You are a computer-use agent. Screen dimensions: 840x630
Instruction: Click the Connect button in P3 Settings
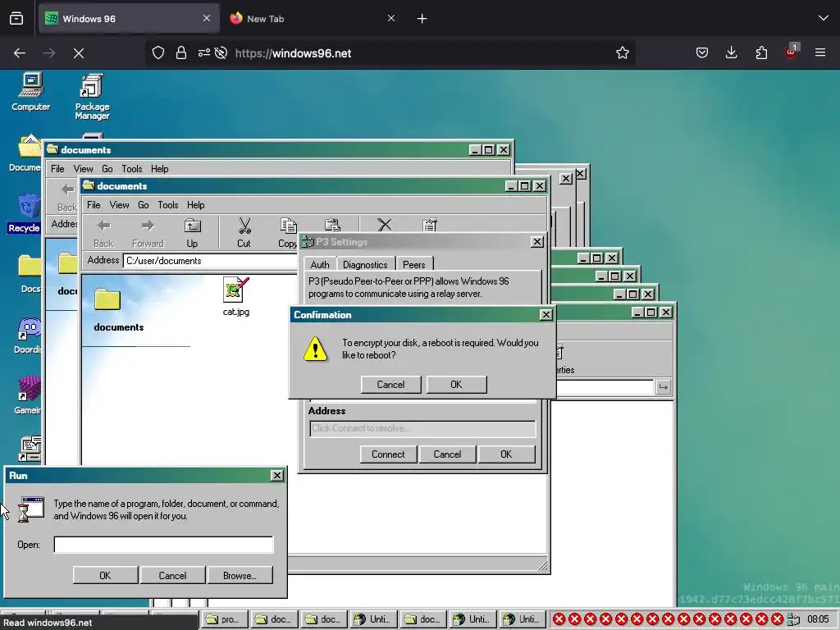click(x=388, y=454)
